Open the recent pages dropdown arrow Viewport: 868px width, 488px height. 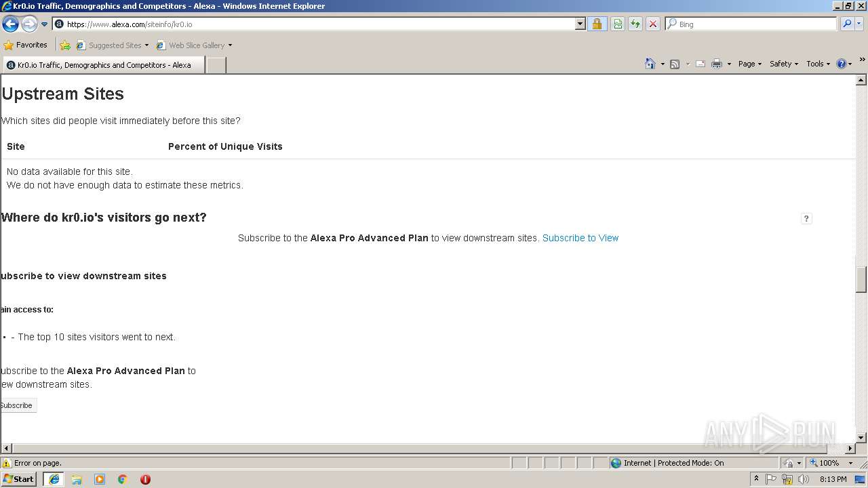[x=45, y=24]
